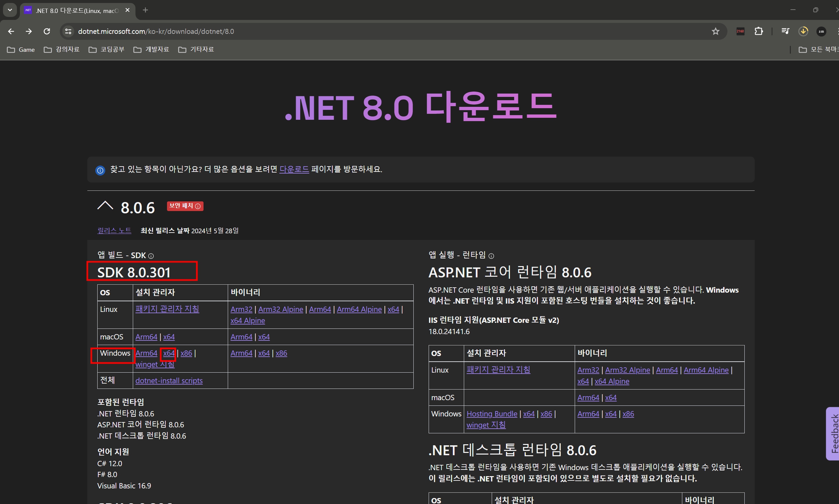This screenshot has width=839, height=504.
Task: Open SDK Linux 패키지 관리자 지침 link
Action: (167, 309)
